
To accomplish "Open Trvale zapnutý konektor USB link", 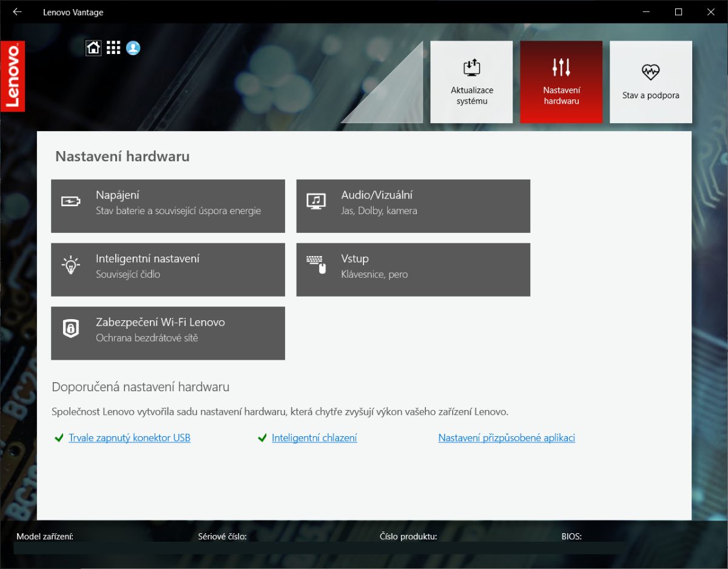I will (129, 438).
